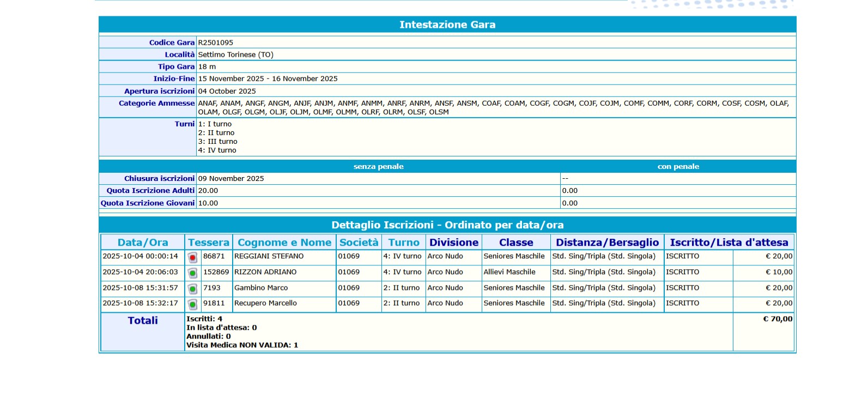Select the Distanza/Bersaglio column header

pos(607,243)
